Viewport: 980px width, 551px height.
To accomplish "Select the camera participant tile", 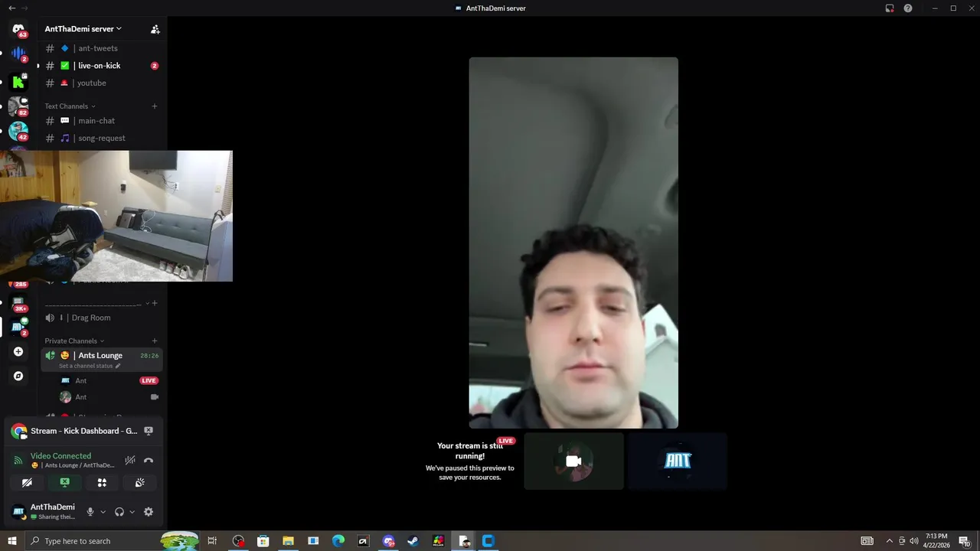I will coord(573,461).
